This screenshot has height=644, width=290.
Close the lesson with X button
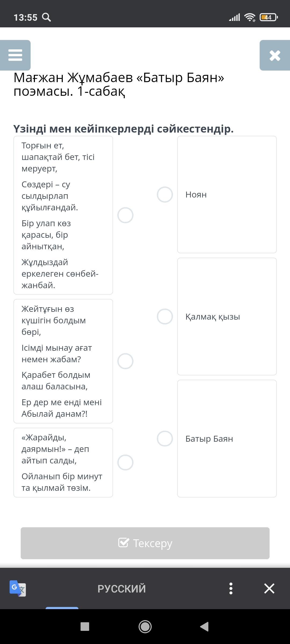point(275,56)
